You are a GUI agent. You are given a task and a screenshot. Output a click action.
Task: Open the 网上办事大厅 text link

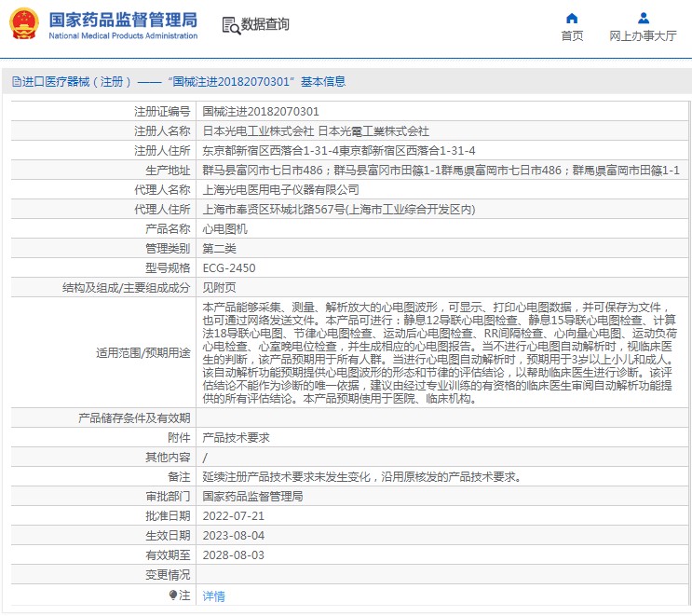643,36
